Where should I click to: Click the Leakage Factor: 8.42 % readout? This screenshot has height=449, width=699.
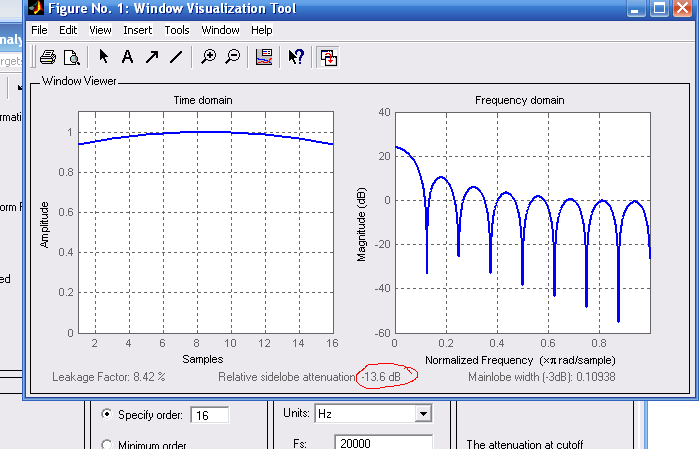coord(109,377)
